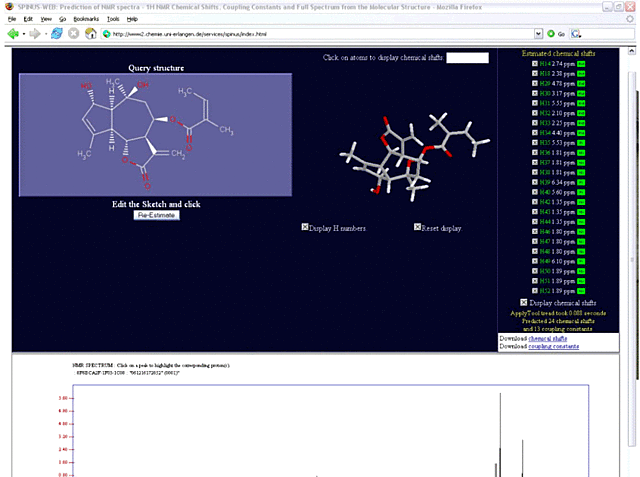Open the Bookmarks menu
Viewport: 640px width, 477px height.
(86, 19)
